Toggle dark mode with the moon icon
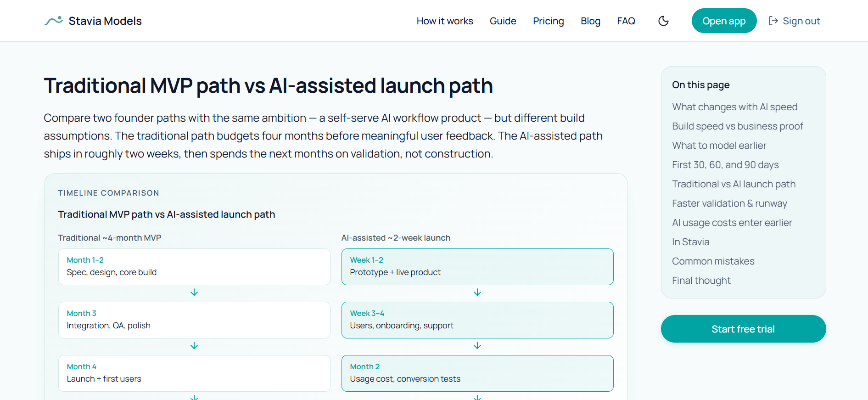The width and height of the screenshot is (868, 400). [x=663, y=21]
